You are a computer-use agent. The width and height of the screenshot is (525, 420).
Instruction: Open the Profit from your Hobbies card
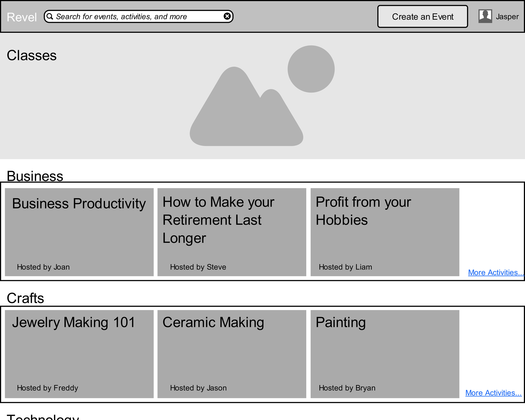385,232
